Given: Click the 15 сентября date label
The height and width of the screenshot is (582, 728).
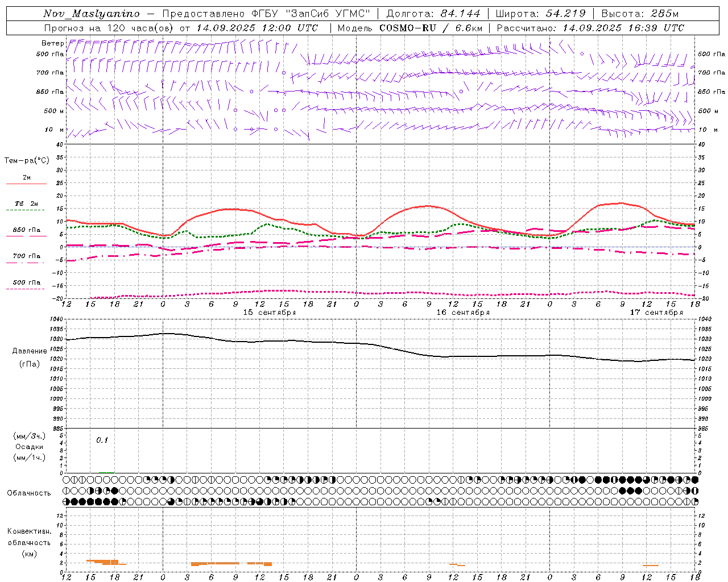Looking at the screenshot, I should point(270,313).
